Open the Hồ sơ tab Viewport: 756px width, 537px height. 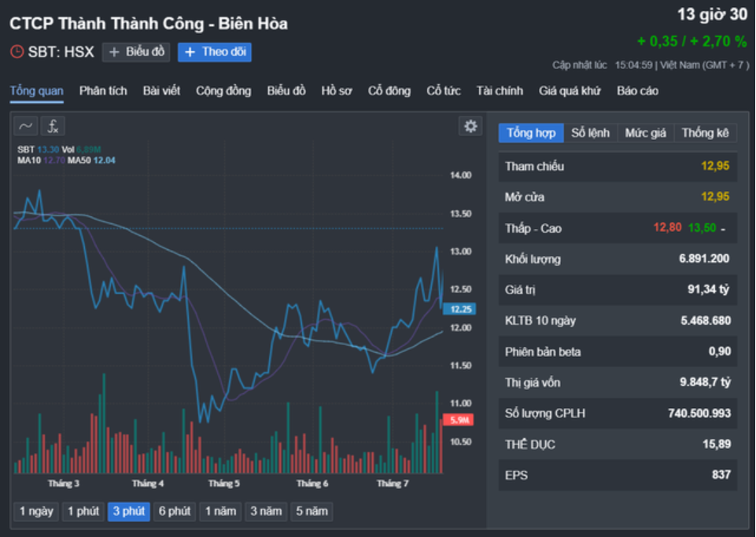coord(337,91)
